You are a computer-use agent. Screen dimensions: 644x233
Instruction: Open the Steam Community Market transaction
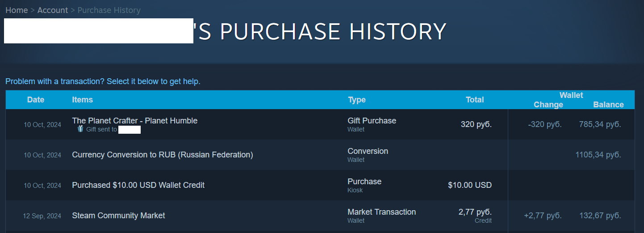[118, 216]
